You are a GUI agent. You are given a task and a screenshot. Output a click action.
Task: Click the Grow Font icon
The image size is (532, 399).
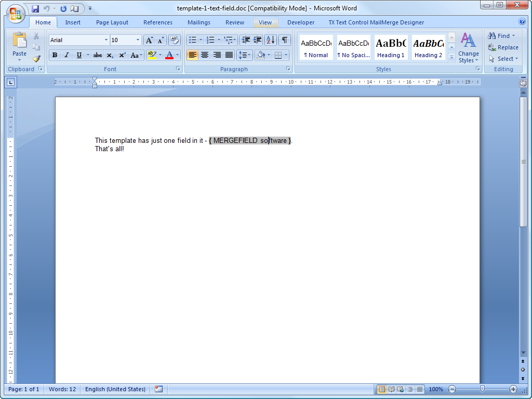[x=149, y=40]
